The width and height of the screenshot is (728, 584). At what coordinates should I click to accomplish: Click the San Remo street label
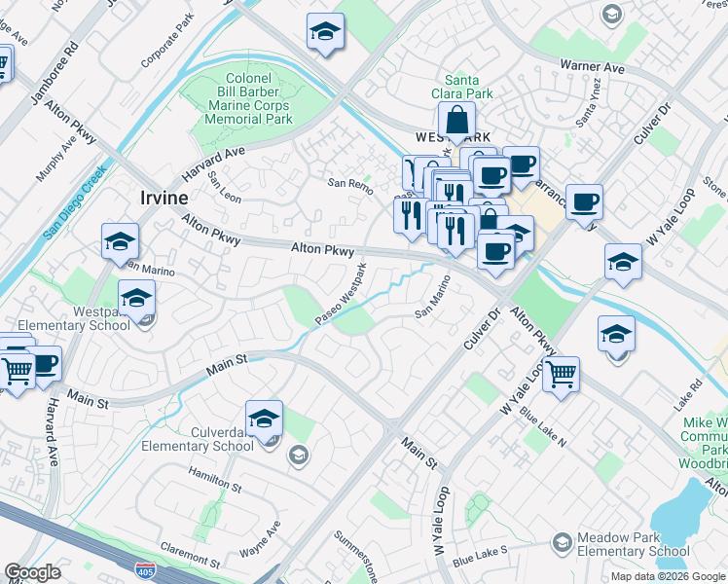point(350,186)
